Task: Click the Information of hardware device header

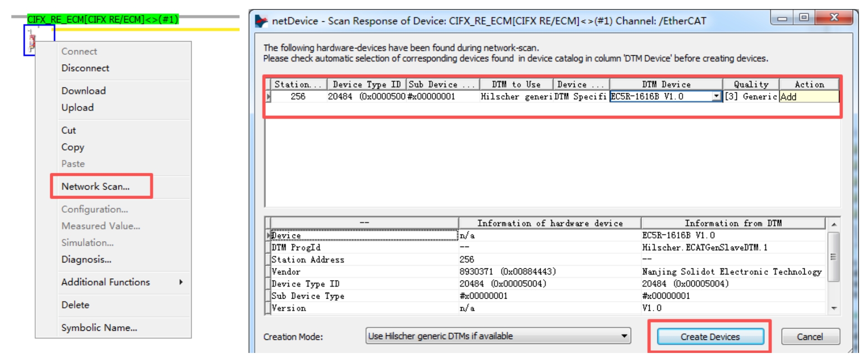Action: [x=550, y=223]
